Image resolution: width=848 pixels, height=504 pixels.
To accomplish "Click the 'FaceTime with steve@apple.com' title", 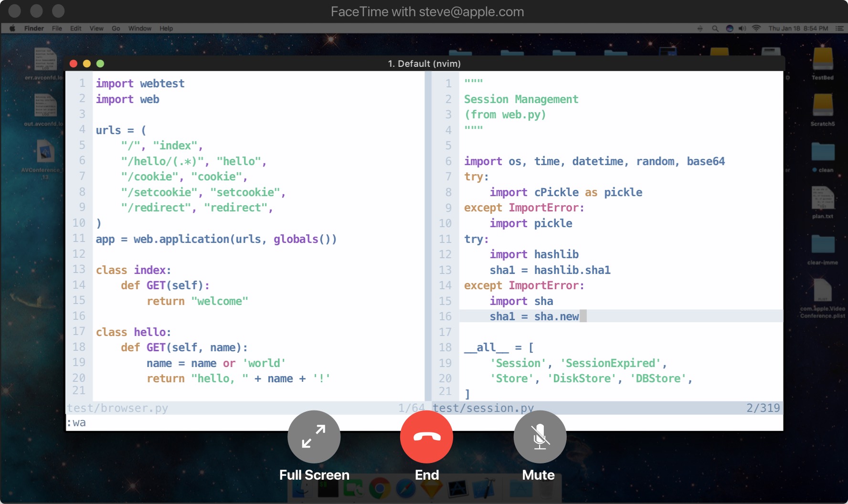I will 427,11.
